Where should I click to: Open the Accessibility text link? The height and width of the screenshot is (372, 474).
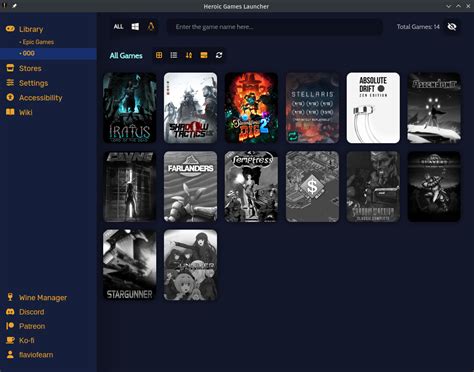[40, 98]
